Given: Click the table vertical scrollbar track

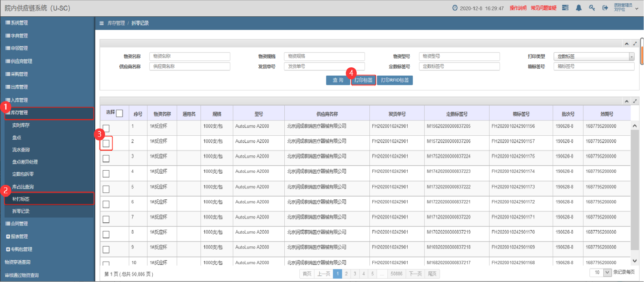Looking at the screenshot, I should [635, 193].
